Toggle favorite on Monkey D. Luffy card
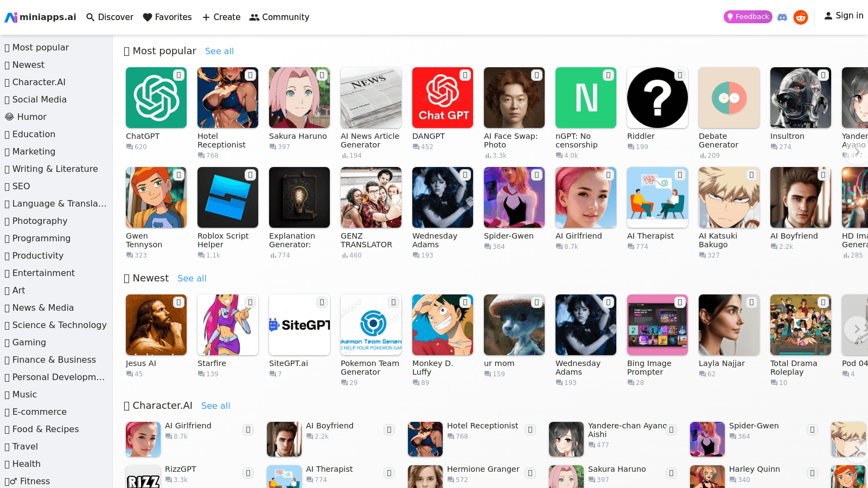Image resolution: width=868 pixels, height=488 pixels. tap(465, 303)
